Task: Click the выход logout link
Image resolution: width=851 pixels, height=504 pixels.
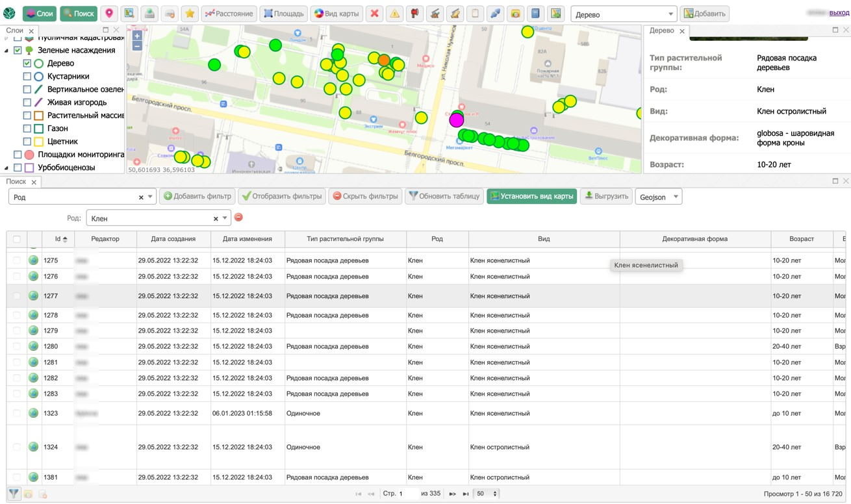Action: pyautogui.click(x=839, y=13)
